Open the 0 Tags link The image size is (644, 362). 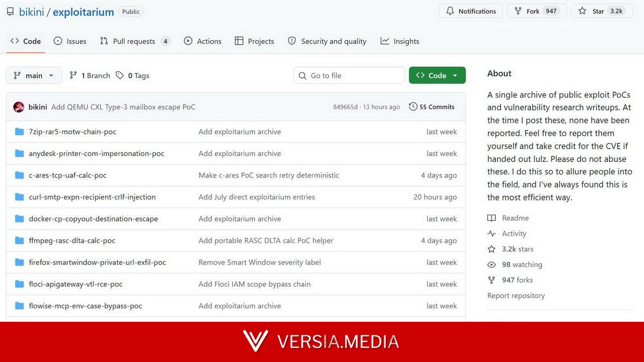point(133,76)
